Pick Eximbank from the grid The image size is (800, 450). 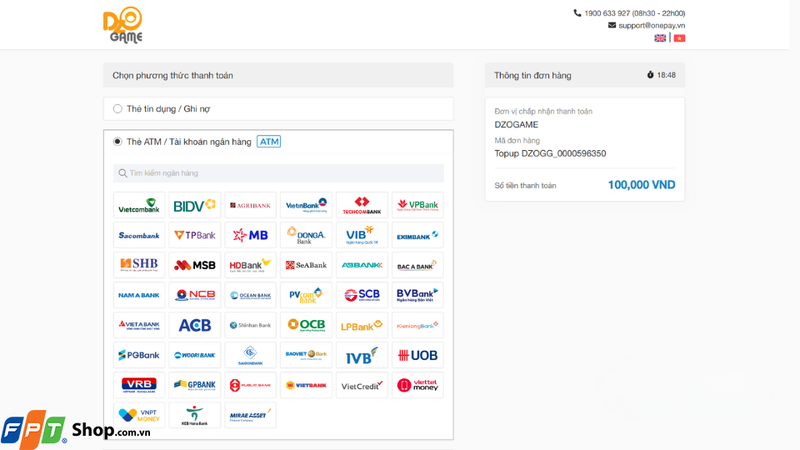point(417,235)
